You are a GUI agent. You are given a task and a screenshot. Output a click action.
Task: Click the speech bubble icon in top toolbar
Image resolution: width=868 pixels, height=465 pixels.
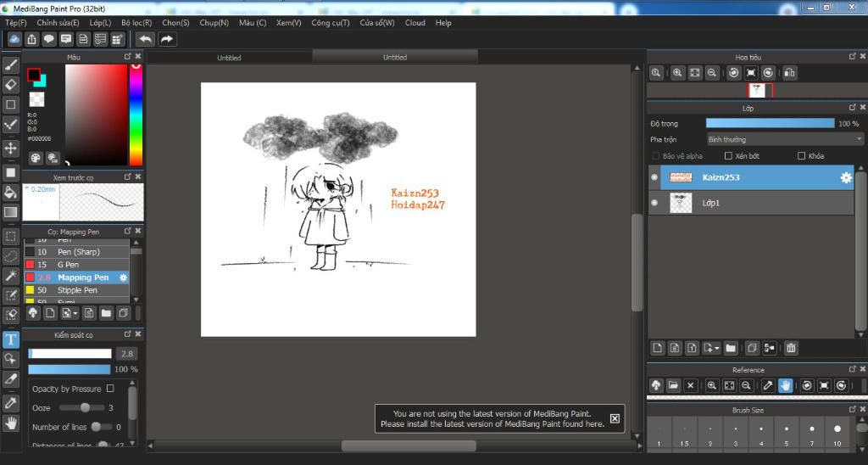pyautogui.click(x=48, y=39)
